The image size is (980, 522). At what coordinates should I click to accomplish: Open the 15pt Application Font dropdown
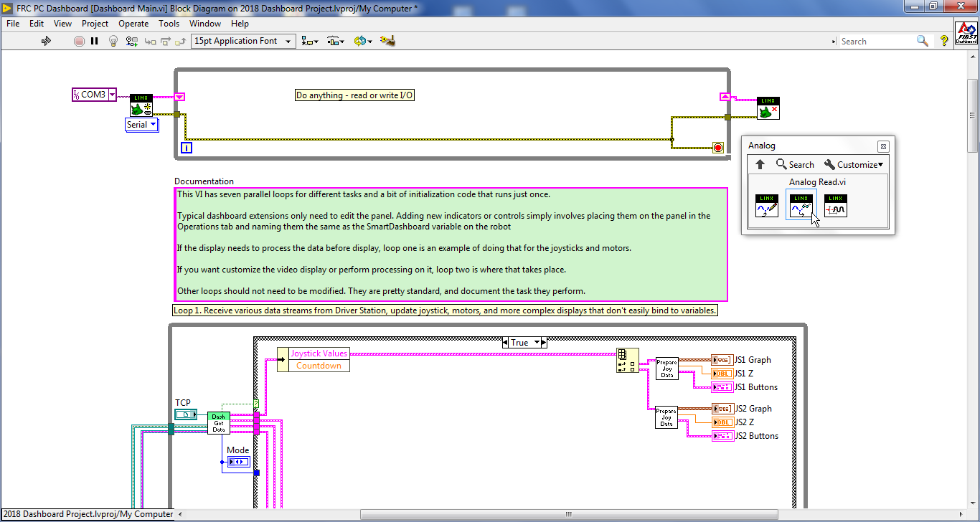point(243,41)
